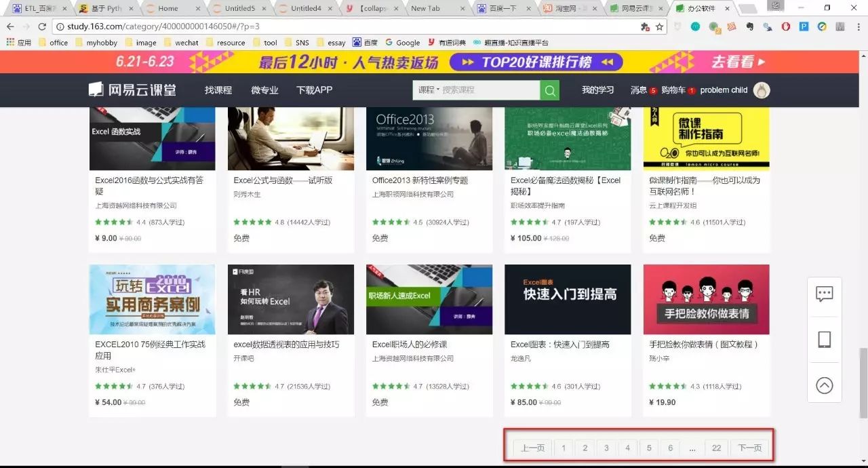This screenshot has width=868, height=468.
Task: Open the office bookmark folder
Action: [x=54, y=42]
